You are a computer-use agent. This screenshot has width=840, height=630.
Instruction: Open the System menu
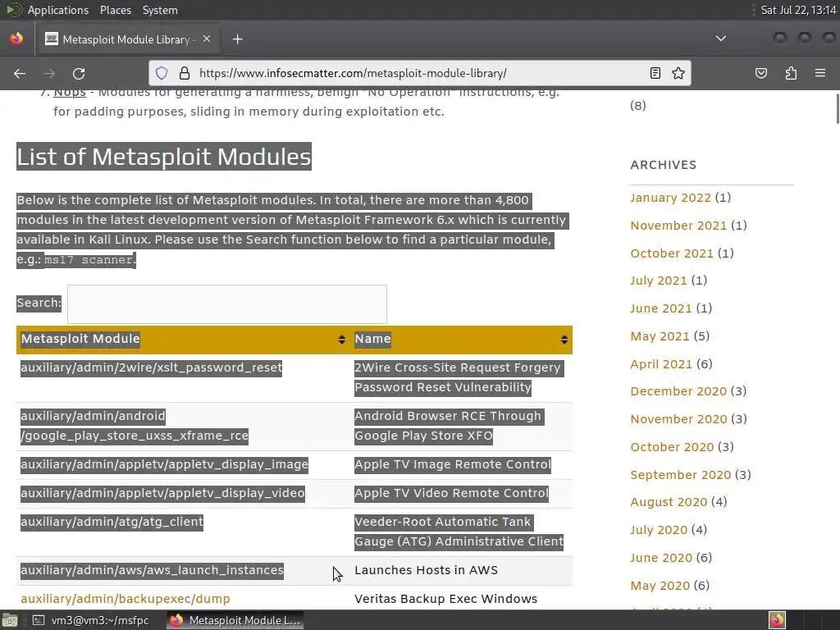[x=160, y=10]
